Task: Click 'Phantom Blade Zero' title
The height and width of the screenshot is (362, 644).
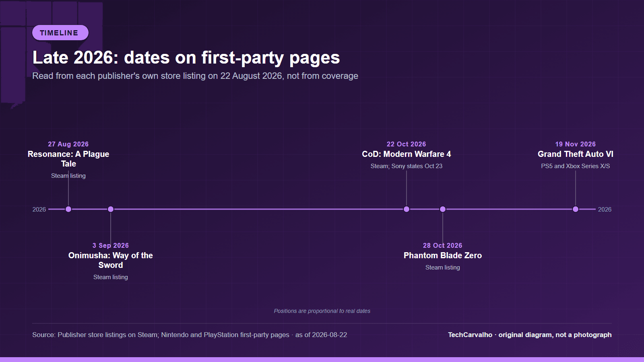Action: [443, 255]
